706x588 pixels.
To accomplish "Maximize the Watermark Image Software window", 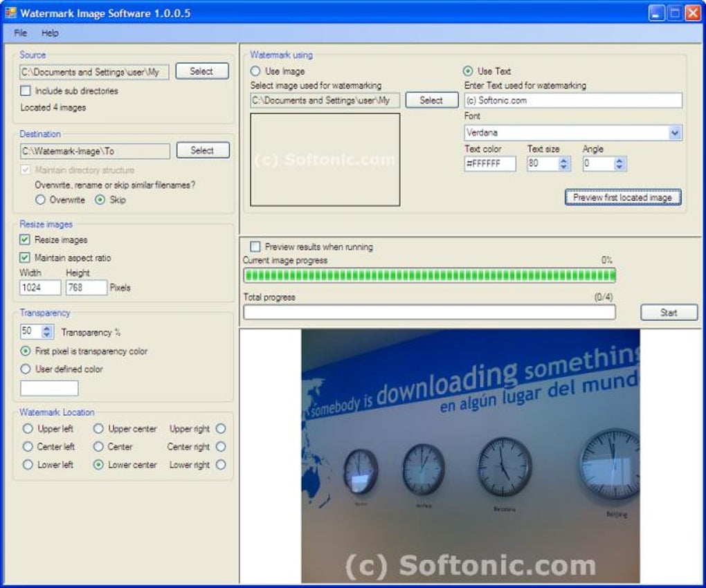I will click(674, 13).
